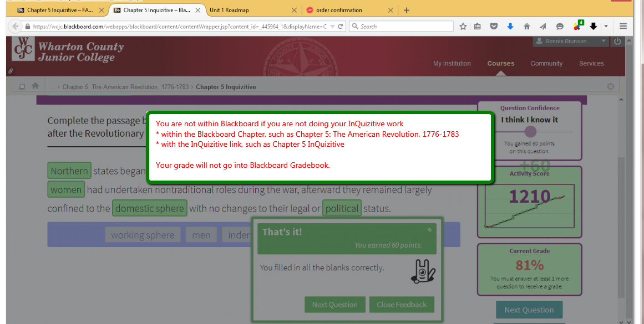Click Next Question in feedback popup
644x324 pixels.
[334, 305]
